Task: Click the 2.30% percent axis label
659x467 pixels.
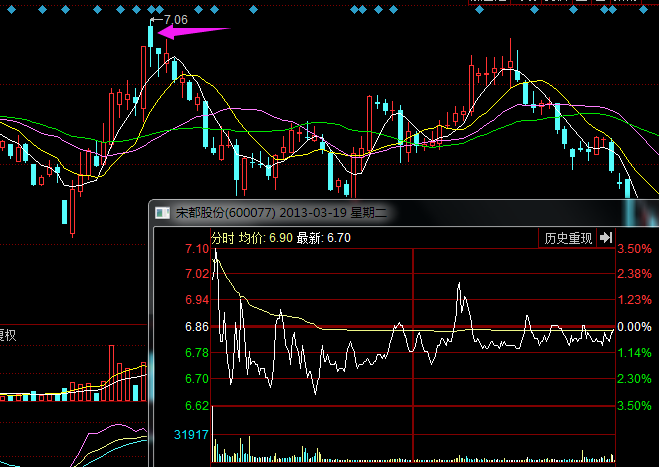Action: [634, 379]
